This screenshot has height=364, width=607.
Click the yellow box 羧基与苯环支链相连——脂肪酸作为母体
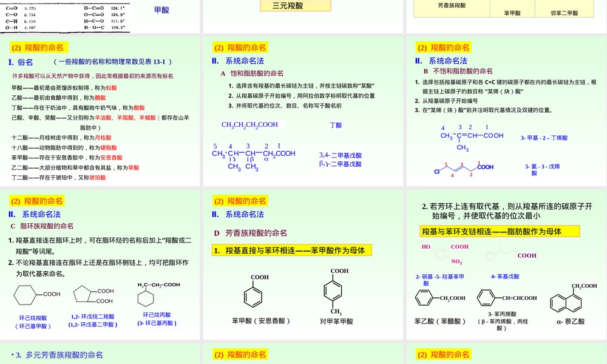(x=500, y=231)
